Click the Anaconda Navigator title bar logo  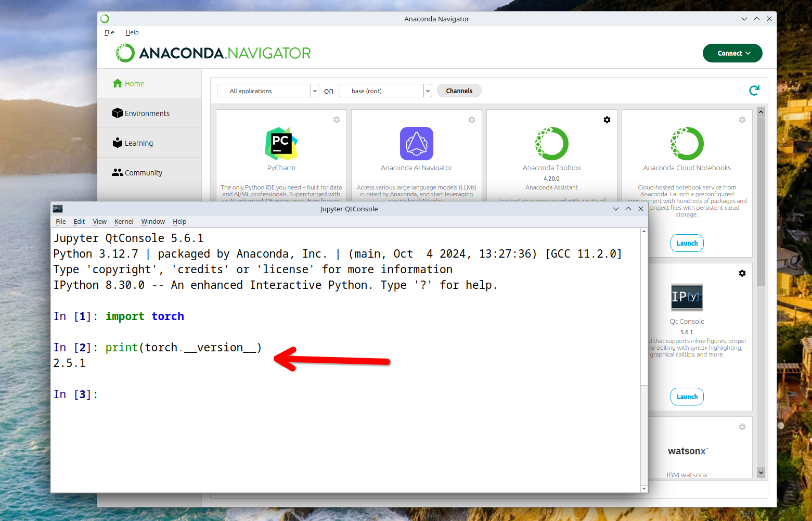pyautogui.click(x=105, y=19)
